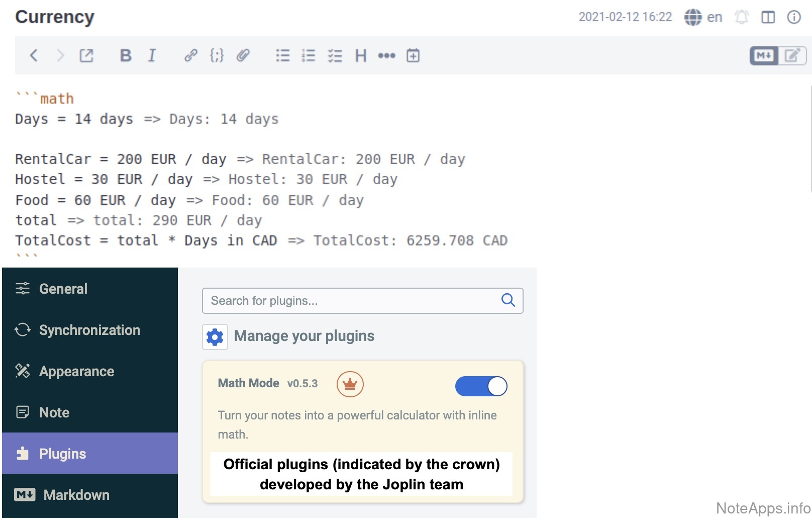
Task: Insert a heading with the H icon
Action: (360, 55)
